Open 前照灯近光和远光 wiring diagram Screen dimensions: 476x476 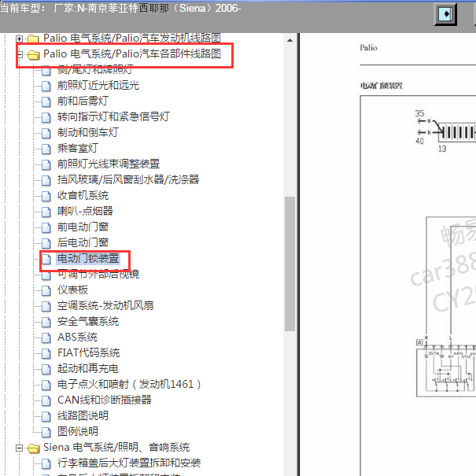[x=98, y=85]
